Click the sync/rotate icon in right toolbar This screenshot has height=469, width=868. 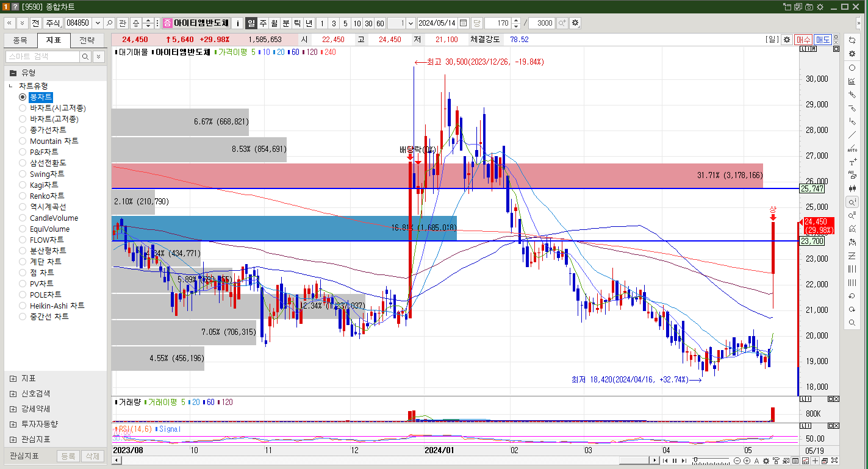[852, 40]
